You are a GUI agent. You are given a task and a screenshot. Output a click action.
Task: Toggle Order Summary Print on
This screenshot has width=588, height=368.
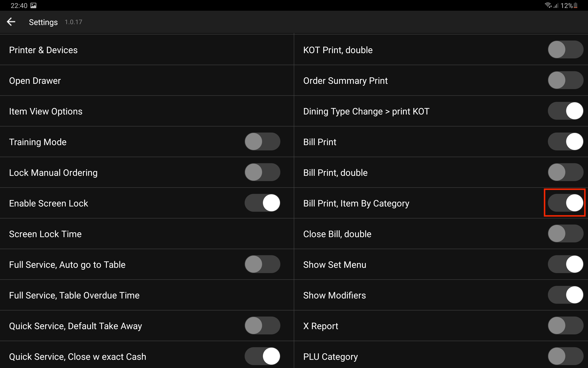click(565, 80)
